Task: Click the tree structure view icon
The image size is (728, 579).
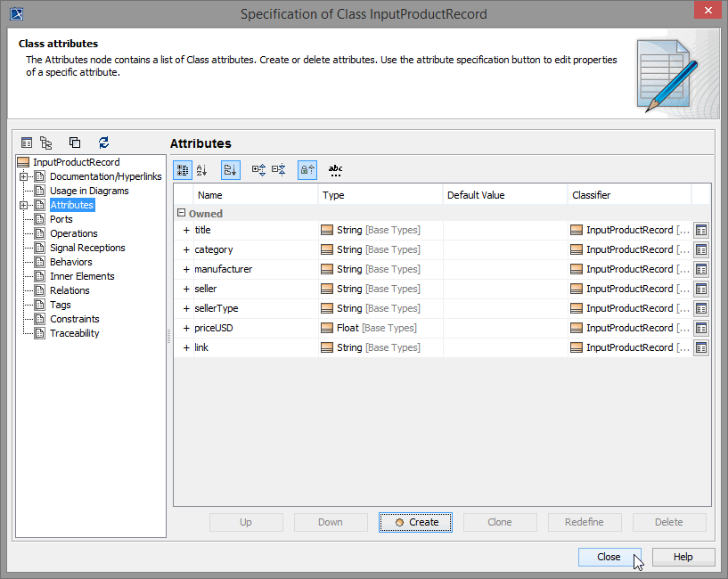Action: pyautogui.click(x=46, y=143)
